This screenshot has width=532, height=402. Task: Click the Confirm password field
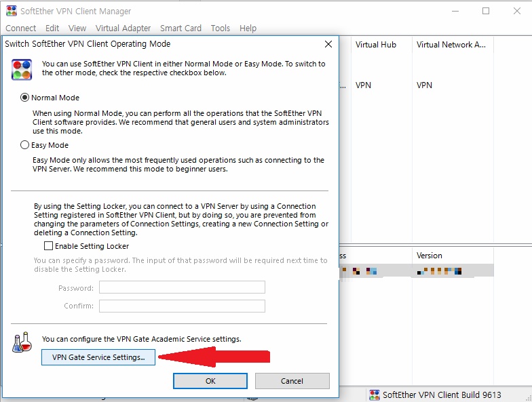pos(182,306)
